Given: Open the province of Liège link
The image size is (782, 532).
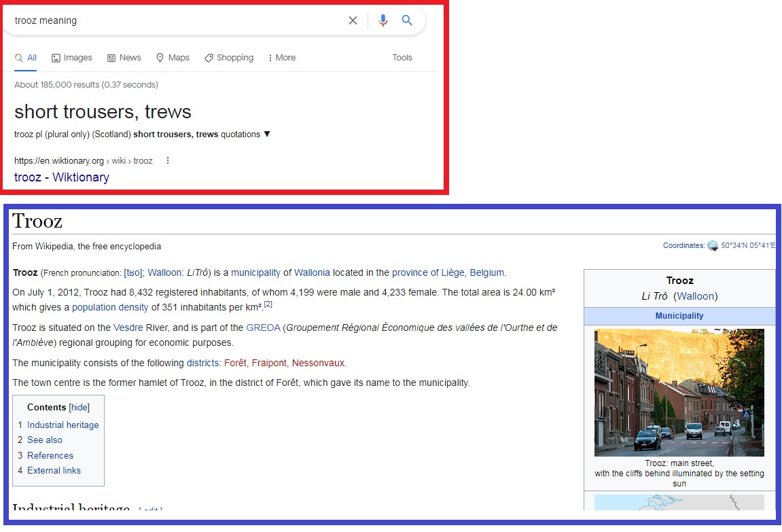Looking at the screenshot, I should point(428,272).
